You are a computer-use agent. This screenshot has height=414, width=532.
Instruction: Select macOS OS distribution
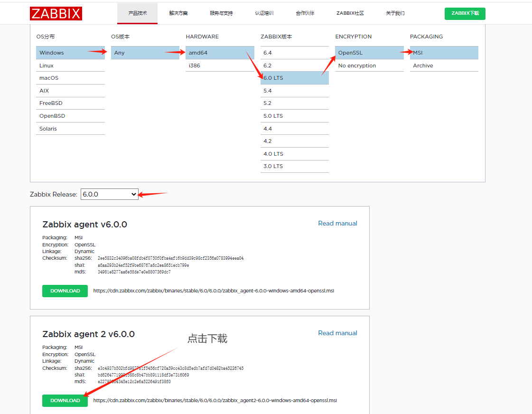pos(71,78)
